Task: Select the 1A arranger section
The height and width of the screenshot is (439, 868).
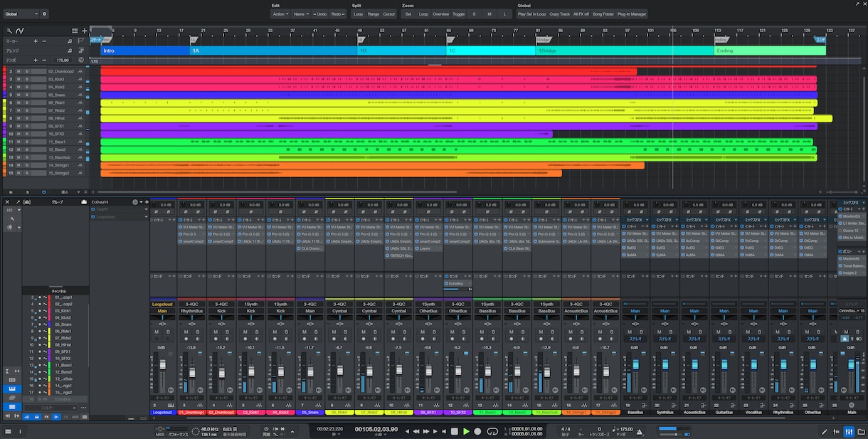Action: (x=272, y=51)
